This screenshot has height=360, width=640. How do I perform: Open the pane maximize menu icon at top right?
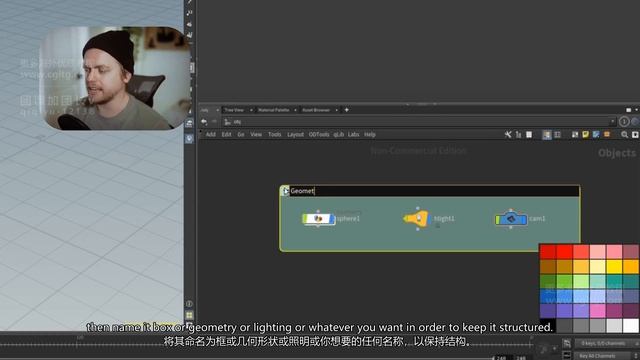[x=629, y=110]
